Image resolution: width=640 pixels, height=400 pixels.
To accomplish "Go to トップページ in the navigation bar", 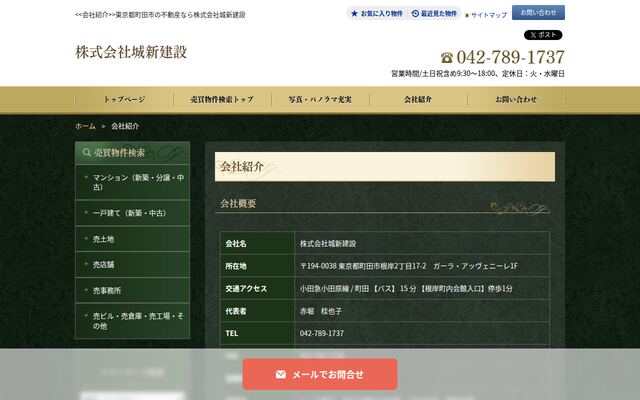I will tap(124, 99).
